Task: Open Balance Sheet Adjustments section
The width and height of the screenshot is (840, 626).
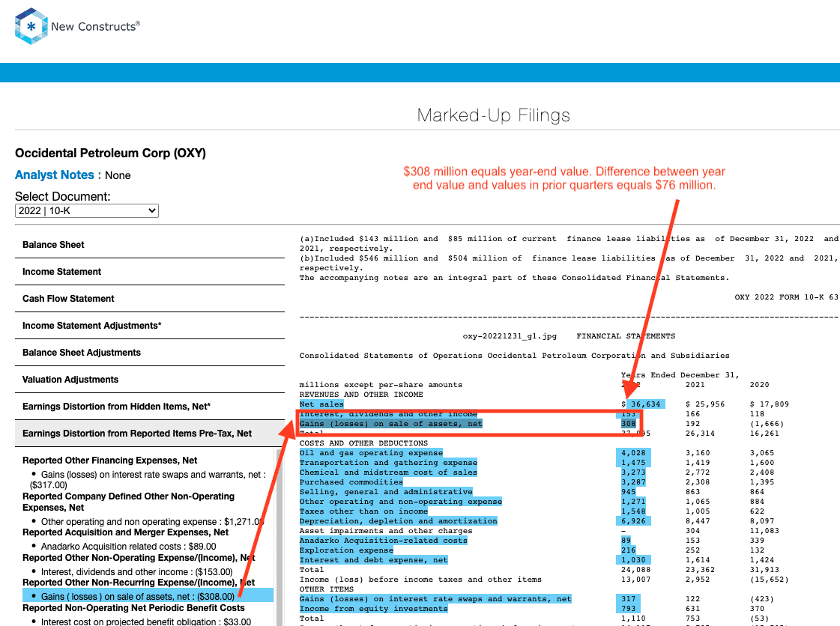Action: tap(150, 353)
